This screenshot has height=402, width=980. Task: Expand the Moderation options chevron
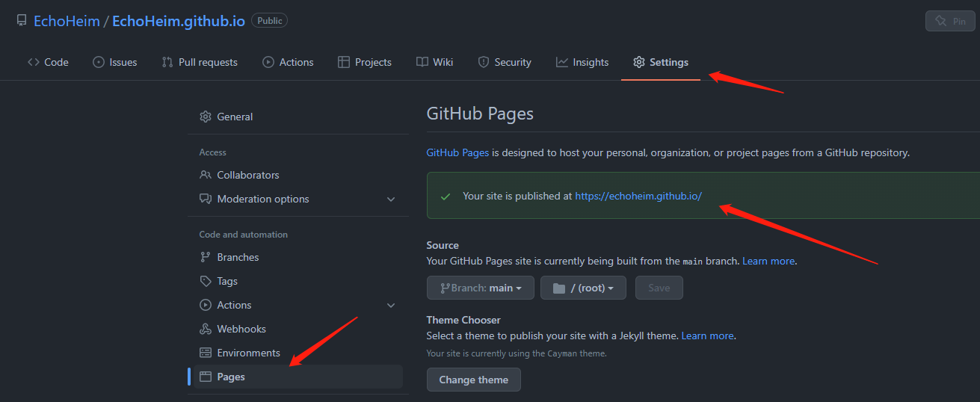pyautogui.click(x=391, y=199)
